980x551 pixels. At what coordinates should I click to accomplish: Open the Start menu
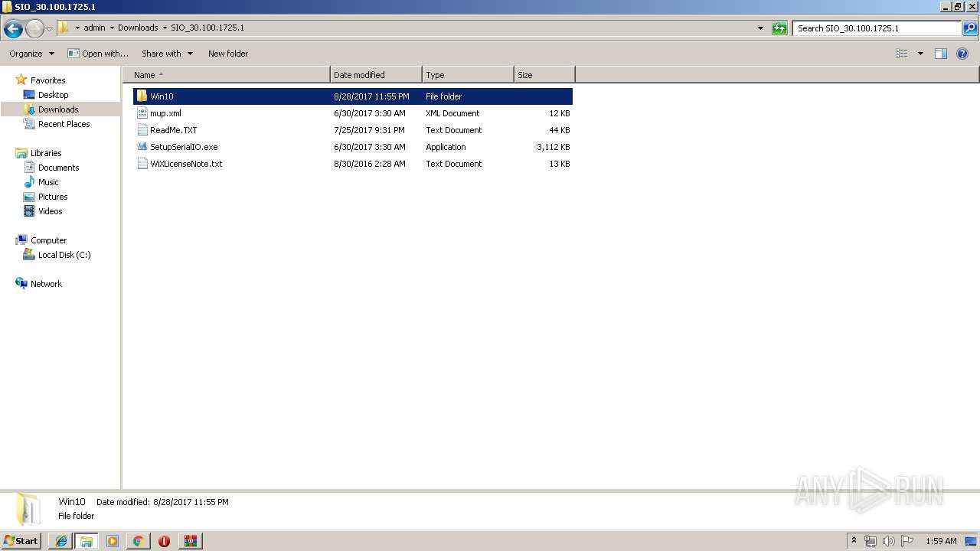21,540
